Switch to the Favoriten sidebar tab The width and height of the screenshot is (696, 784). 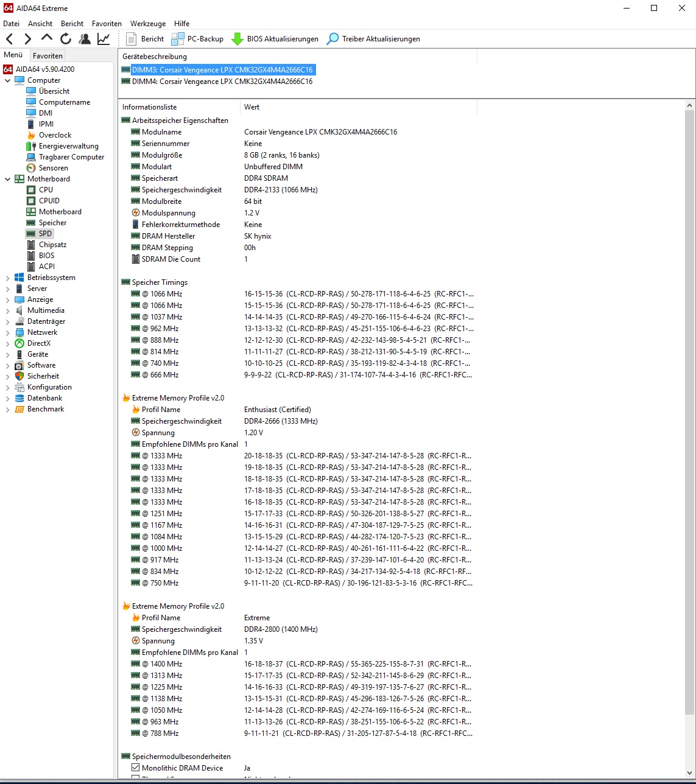47,55
